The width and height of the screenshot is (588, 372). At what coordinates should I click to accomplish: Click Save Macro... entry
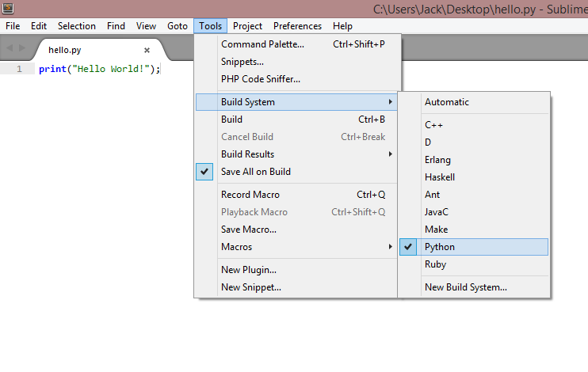296,230
